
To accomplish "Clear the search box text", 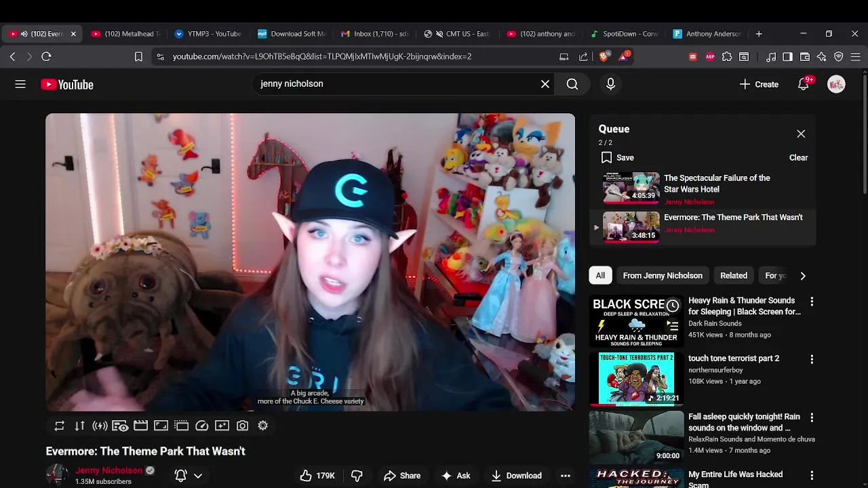I will pyautogui.click(x=545, y=84).
